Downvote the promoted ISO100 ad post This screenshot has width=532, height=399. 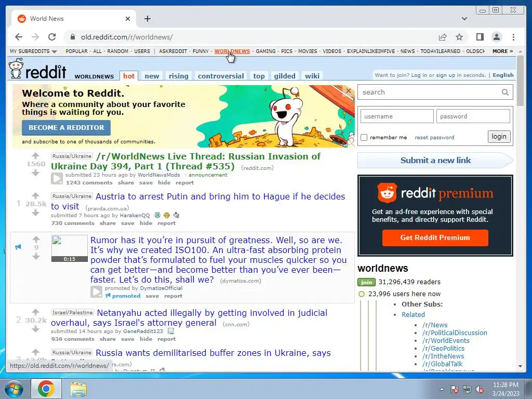pyautogui.click(x=36, y=257)
